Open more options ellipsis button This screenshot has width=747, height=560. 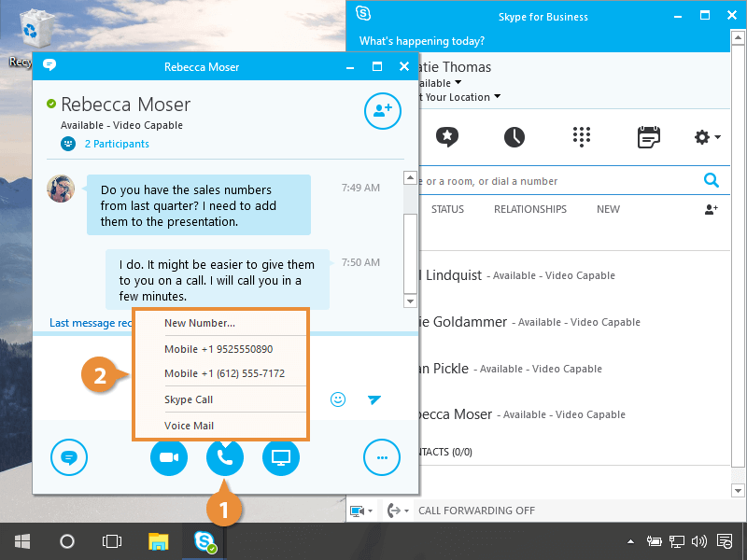(x=382, y=457)
